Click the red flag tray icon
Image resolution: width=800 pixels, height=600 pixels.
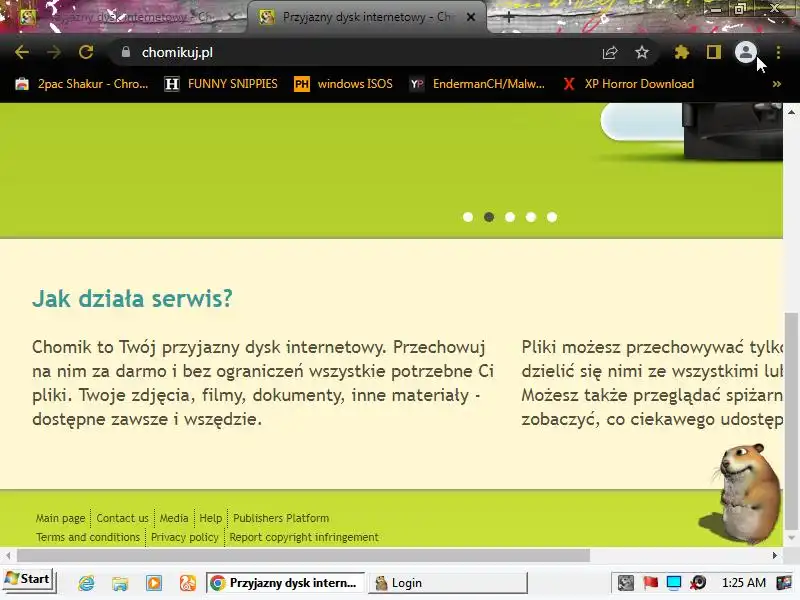(650, 583)
